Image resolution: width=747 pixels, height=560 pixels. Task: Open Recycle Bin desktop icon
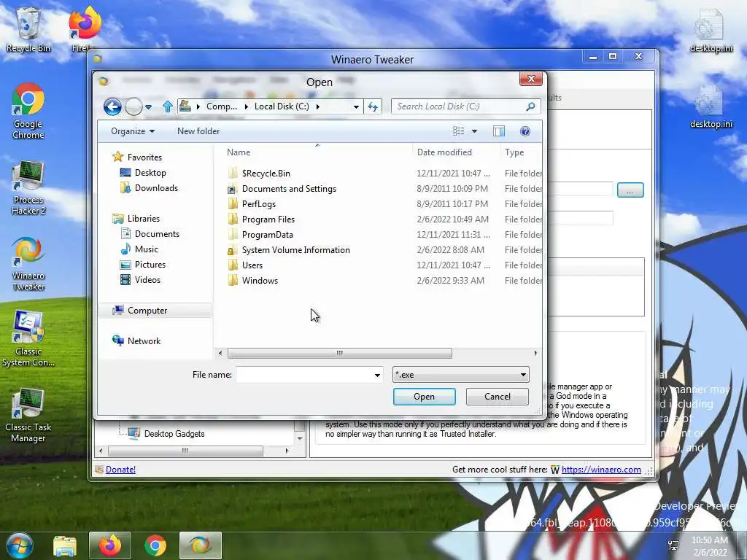(28, 30)
